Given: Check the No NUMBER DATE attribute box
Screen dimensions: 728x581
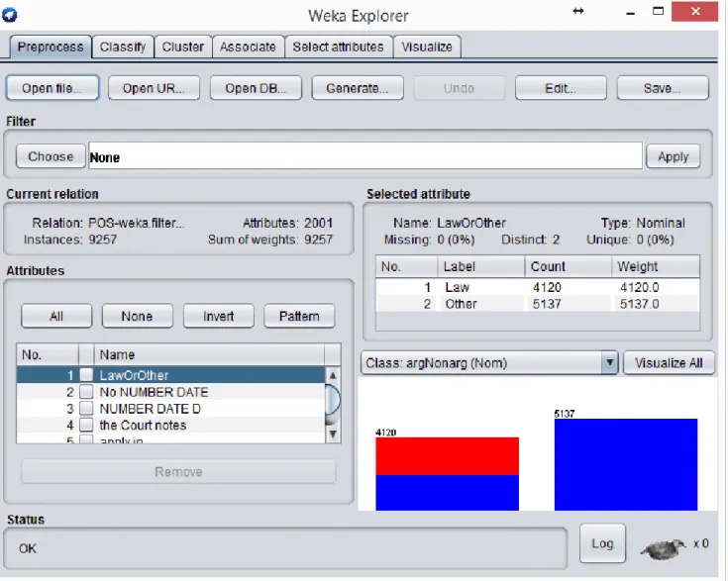Looking at the screenshot, I should (x=86, y=392).
